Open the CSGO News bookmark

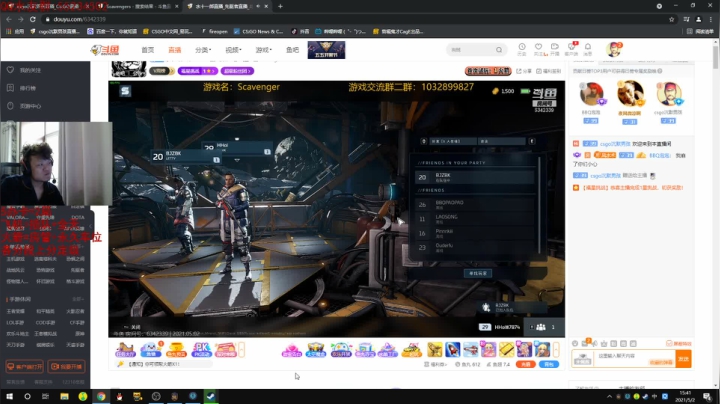258,31
